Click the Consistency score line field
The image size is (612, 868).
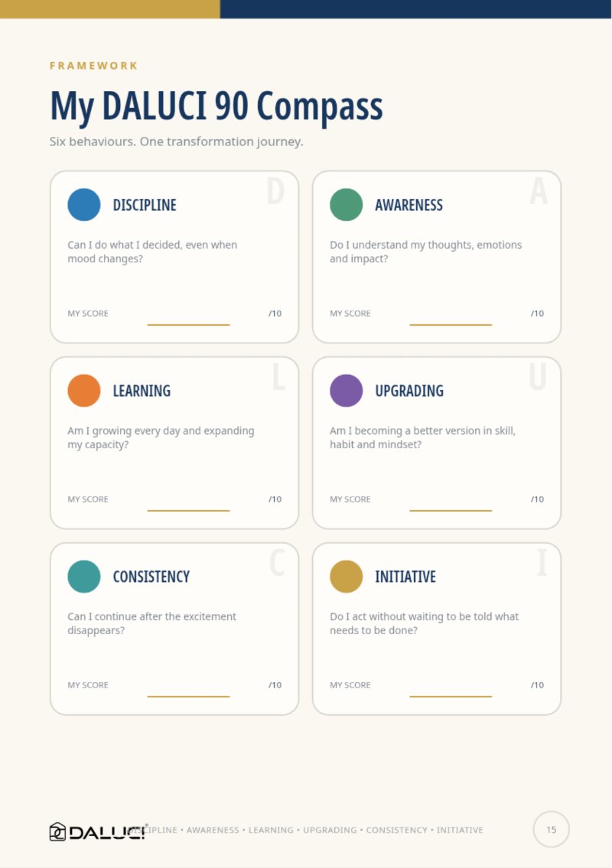point(188,697)
